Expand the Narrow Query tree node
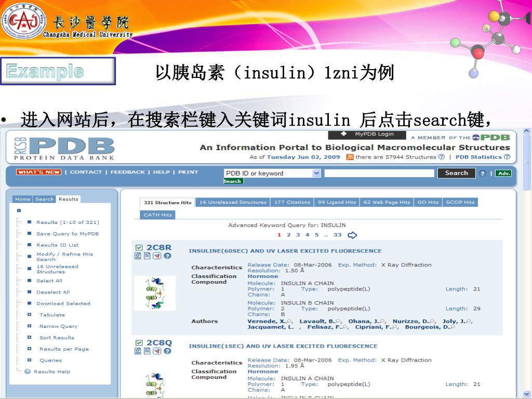Image resolution: width=532 pixels, height=399 pixels. [x=29, y=326]
